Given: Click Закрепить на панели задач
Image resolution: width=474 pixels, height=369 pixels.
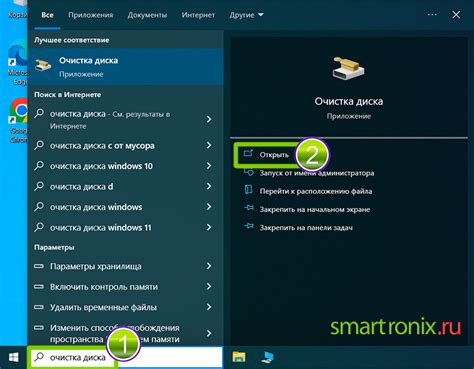Looking at the screenshot, I should coord(306,228).
